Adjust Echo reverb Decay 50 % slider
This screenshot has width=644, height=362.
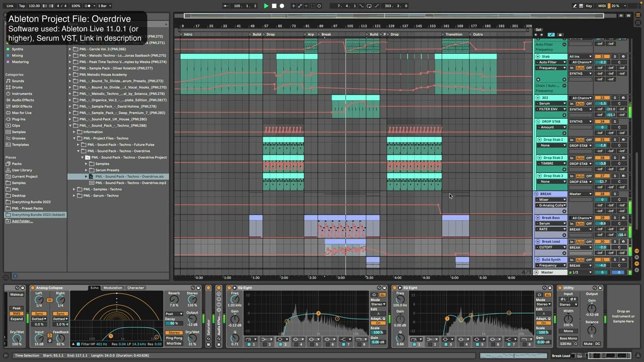(x=174, y=323)
